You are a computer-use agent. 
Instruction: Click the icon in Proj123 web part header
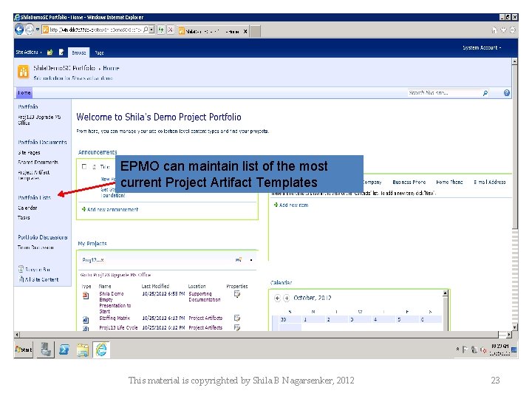pyautogui.click(x=239, y=260)
